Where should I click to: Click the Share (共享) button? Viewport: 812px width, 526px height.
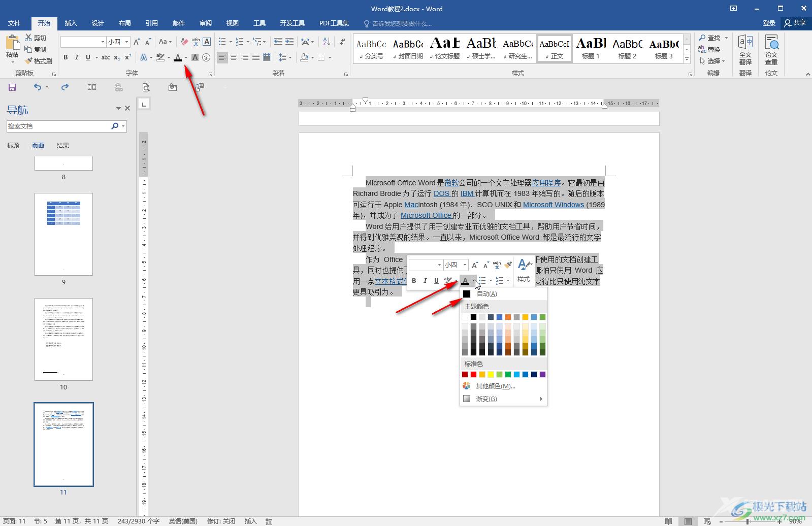[795, 23]
